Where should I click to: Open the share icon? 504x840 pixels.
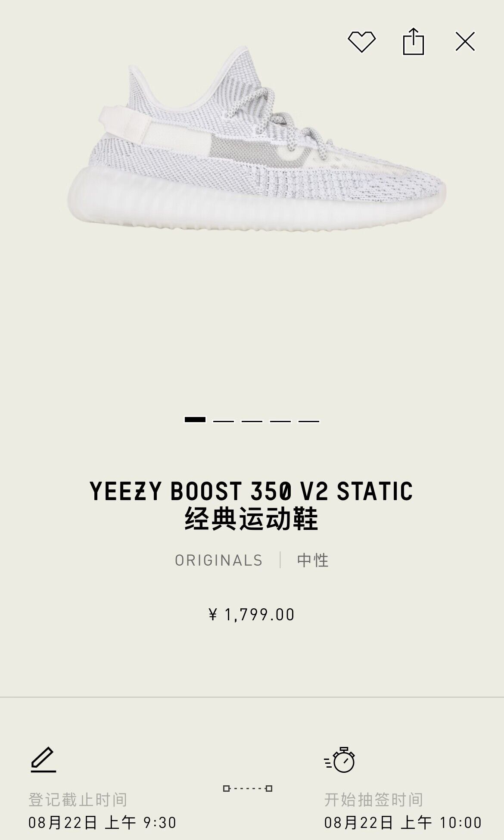coord(414,41)
